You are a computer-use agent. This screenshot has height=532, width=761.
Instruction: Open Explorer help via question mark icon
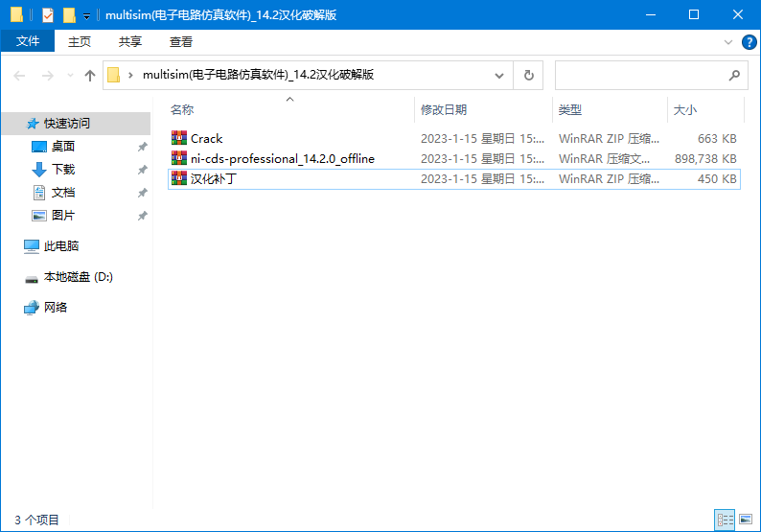[749, 42]
